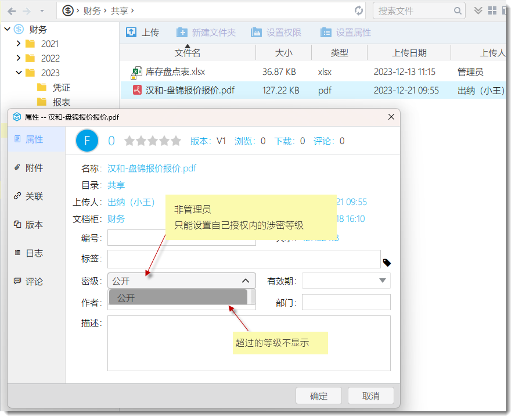Image resolution: width=515 pixels, height=420 pixels.
Task: Switch to the 附件 attachments tab
Action: (x=34, y=168)
